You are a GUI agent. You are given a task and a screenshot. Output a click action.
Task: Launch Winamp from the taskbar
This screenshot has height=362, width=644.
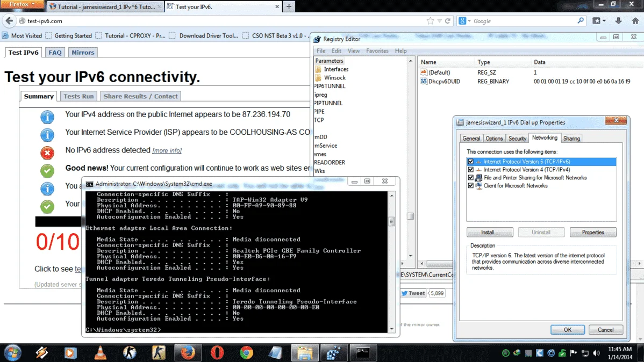(41, 352)
